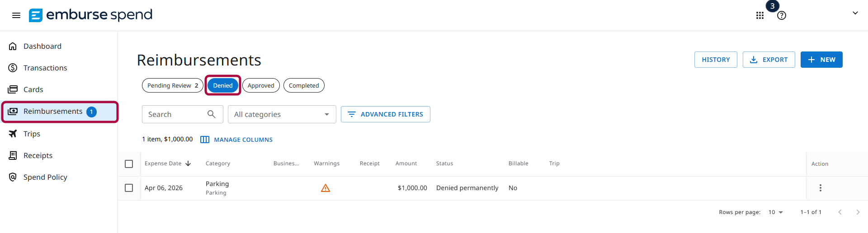Click the Export button
This screenshot has height=233, width=868.
(x=769, y=60)
